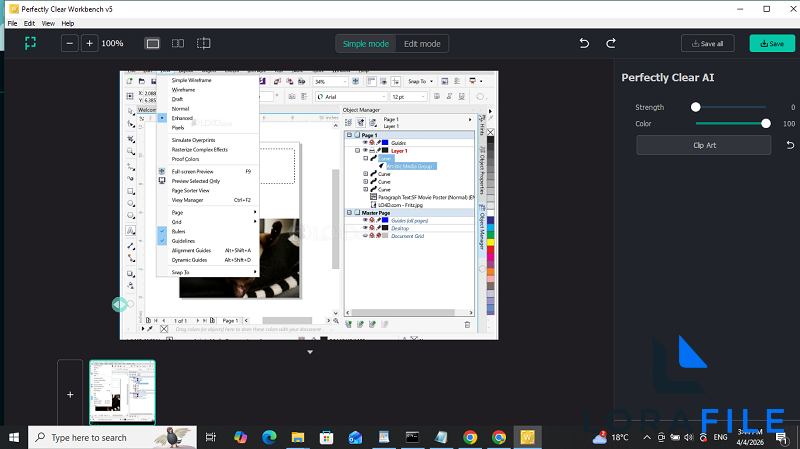This screenshot has height=449, width=800.
Task: Click the taskbar search box
Action: point(112,437)
